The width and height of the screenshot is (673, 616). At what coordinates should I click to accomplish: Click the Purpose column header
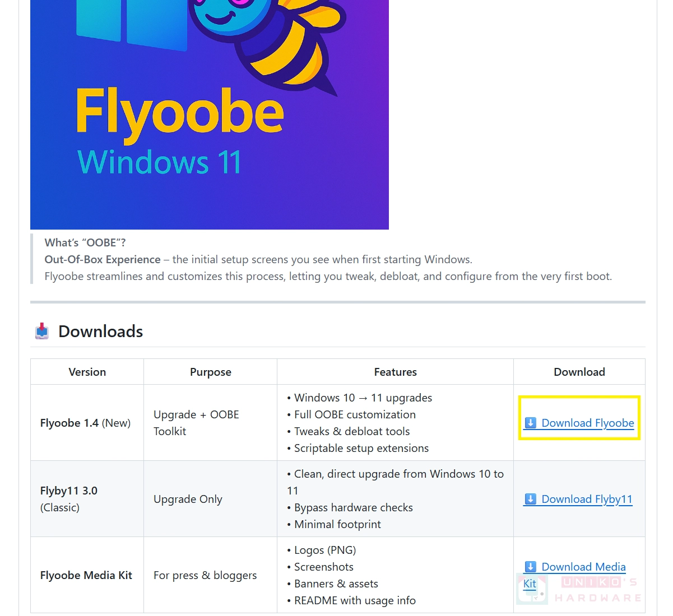pos(211,372)
